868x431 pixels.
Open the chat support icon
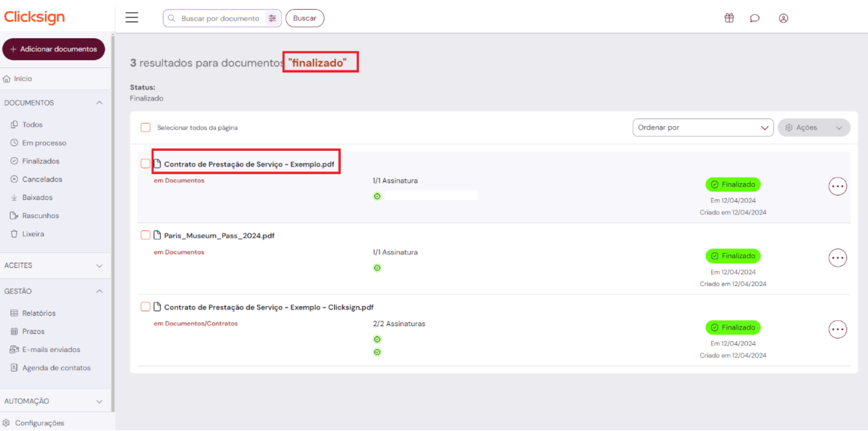pos(754,18)
